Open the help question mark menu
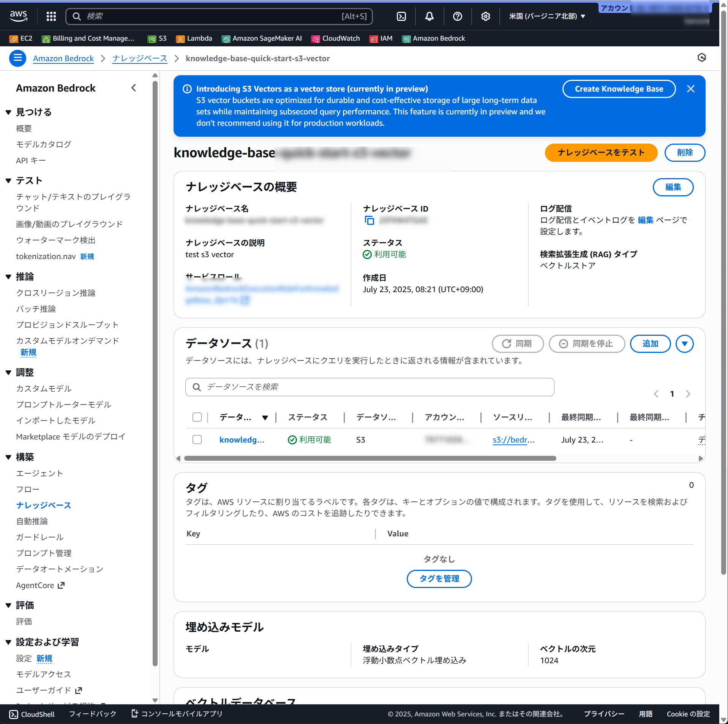 457,16
